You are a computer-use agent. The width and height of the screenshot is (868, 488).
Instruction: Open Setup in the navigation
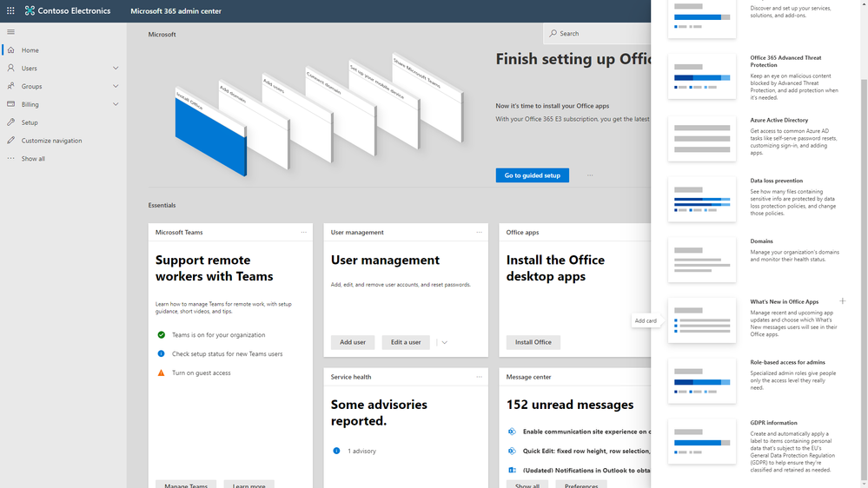tap(30, 122)
